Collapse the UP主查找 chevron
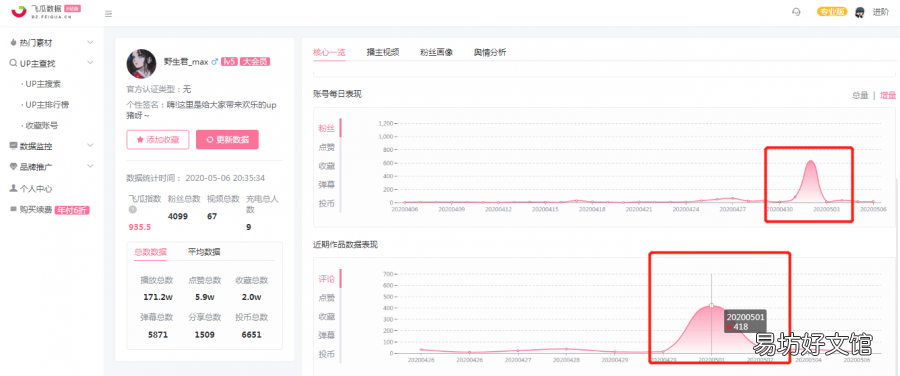 (90, 63)
